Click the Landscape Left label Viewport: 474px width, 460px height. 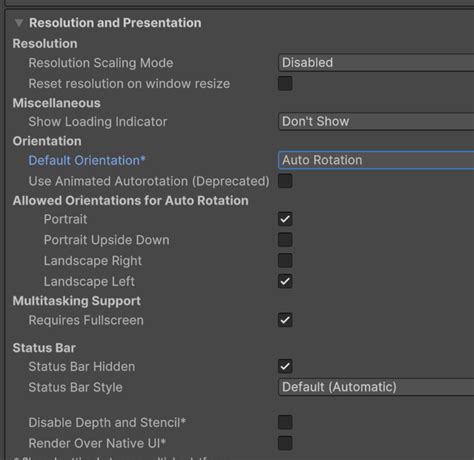point(89,282)
